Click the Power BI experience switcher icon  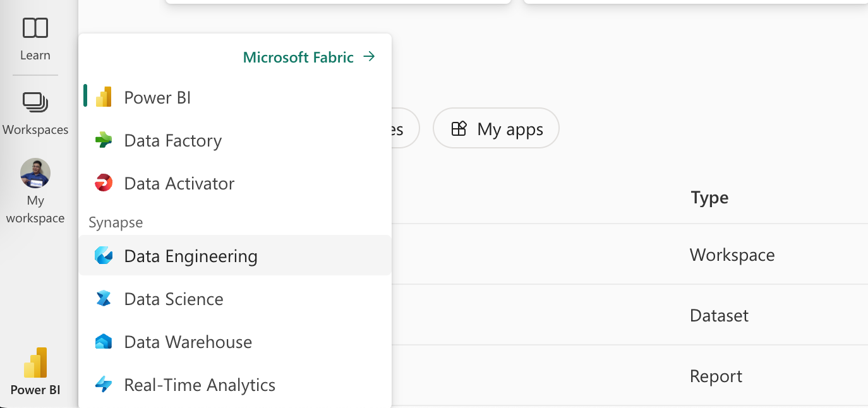tap(35, 363)
